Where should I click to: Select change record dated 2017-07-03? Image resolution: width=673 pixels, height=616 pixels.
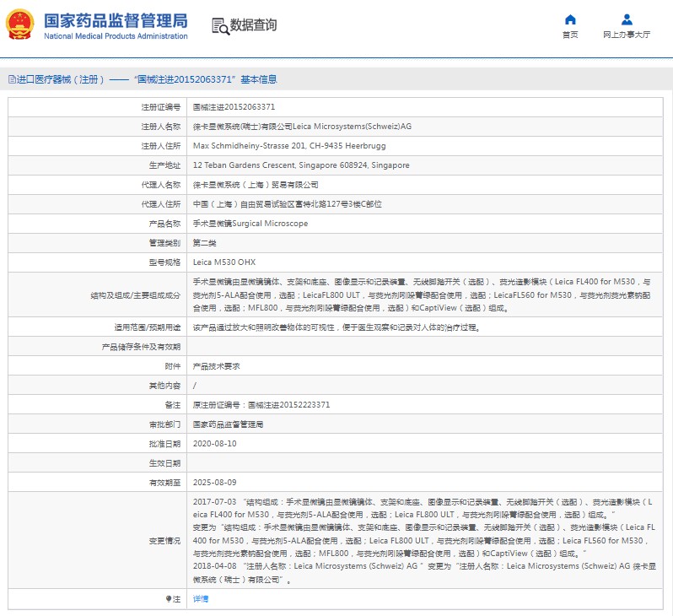(424, 527)
